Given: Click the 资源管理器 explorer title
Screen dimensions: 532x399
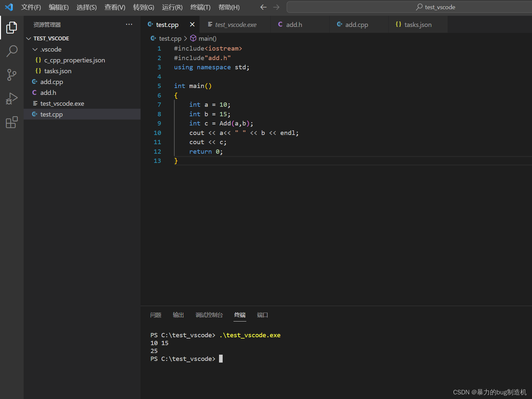Looking at the screenshot, I should [x=47, y=25].
